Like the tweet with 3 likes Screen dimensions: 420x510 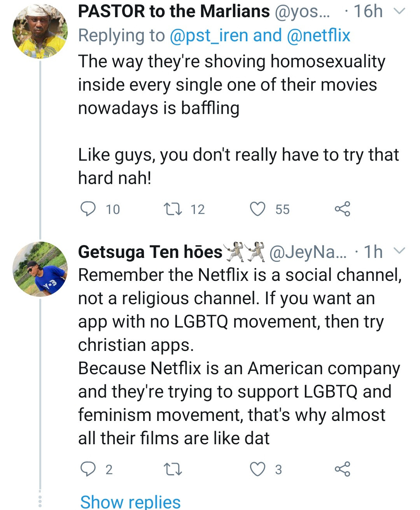coord(257,469)
